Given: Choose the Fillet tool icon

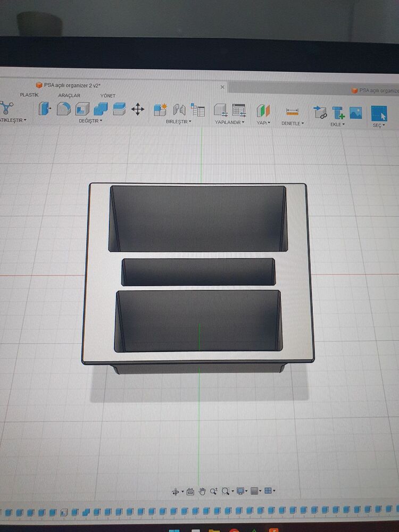Looking at the screenshot, I should [x=63, y=109].
